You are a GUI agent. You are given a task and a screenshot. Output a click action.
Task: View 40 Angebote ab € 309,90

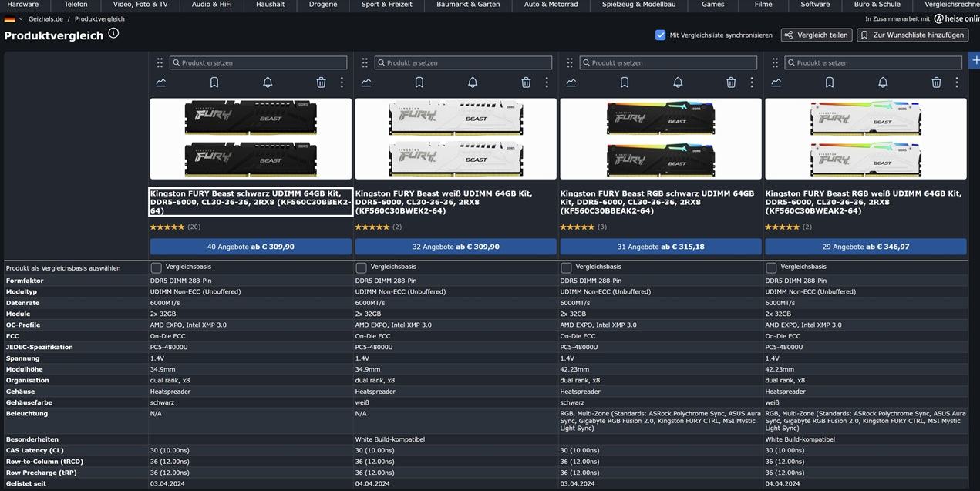click(251, 247)
